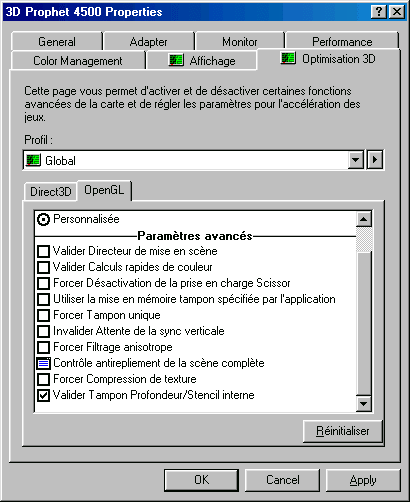Click the list's scroll-up arrow

click(x=363, y=219)
